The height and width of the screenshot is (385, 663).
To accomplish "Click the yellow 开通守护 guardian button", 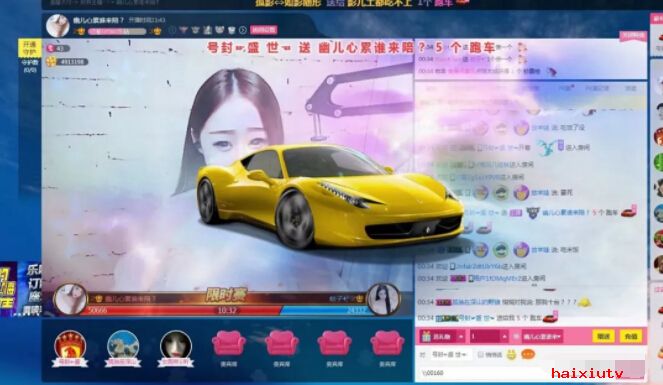I will point(30,49).
